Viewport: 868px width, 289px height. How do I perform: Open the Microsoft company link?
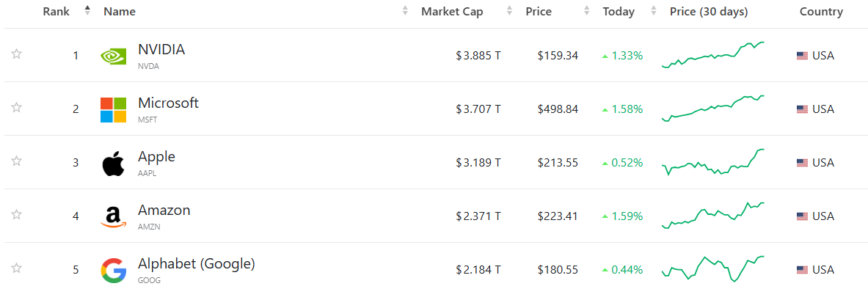coord(168,103)
